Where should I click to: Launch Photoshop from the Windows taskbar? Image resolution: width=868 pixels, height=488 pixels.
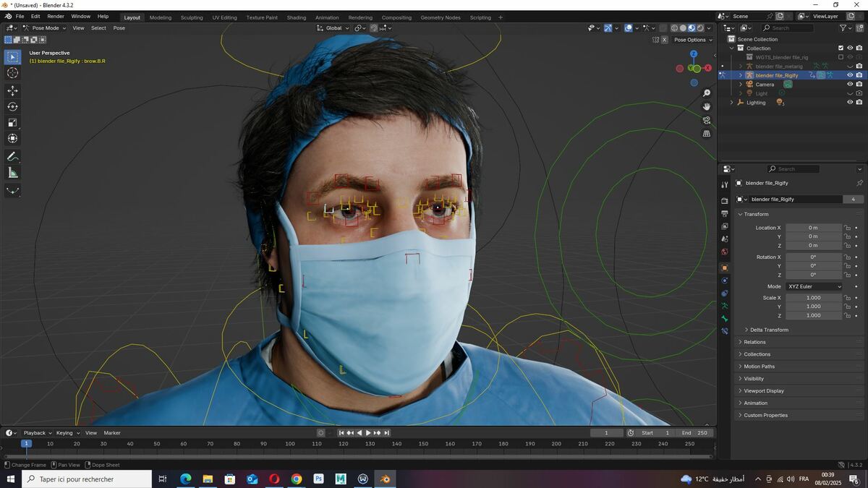pyautogui.click(x=318, y=479)
